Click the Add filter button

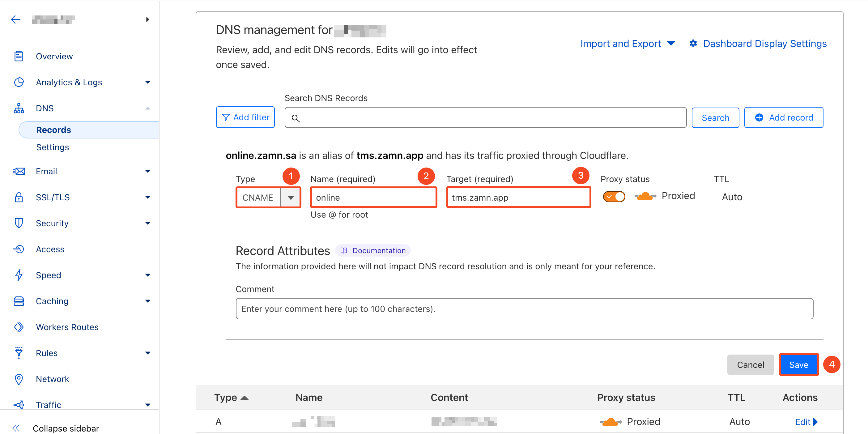(x=245, y=117)
